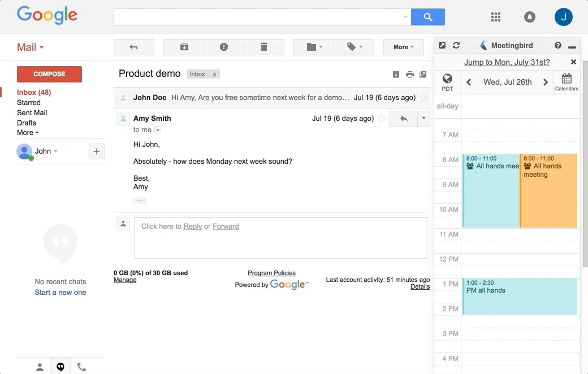The width and height of the screenshot is (588, 374).
Task: Archive the Product demo conversation
Action: click(184, 47)
